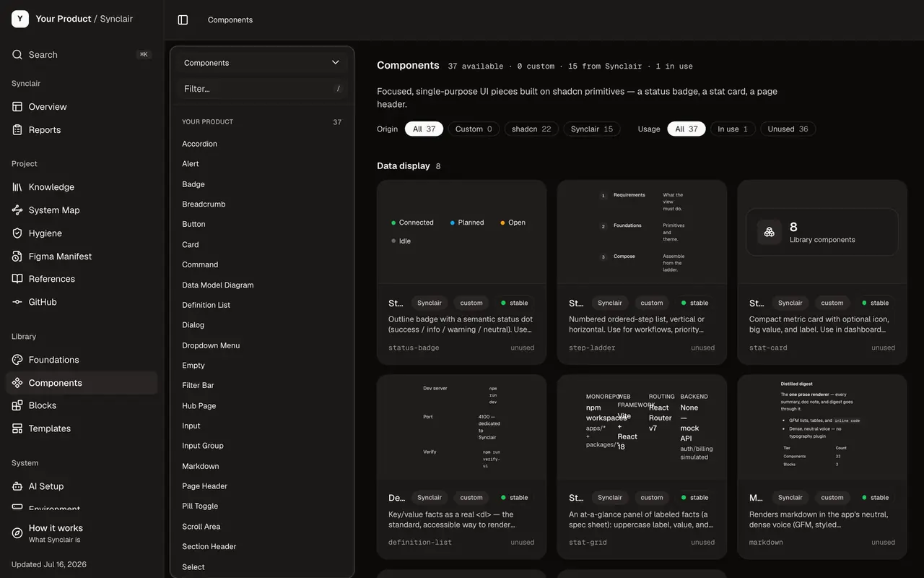
Task: Click the Figma Manifest icon
Action: tap(17, 256)
